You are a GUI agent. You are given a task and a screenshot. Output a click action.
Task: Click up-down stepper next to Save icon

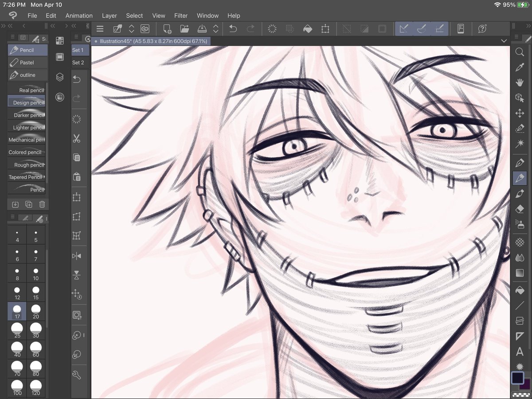215,29
